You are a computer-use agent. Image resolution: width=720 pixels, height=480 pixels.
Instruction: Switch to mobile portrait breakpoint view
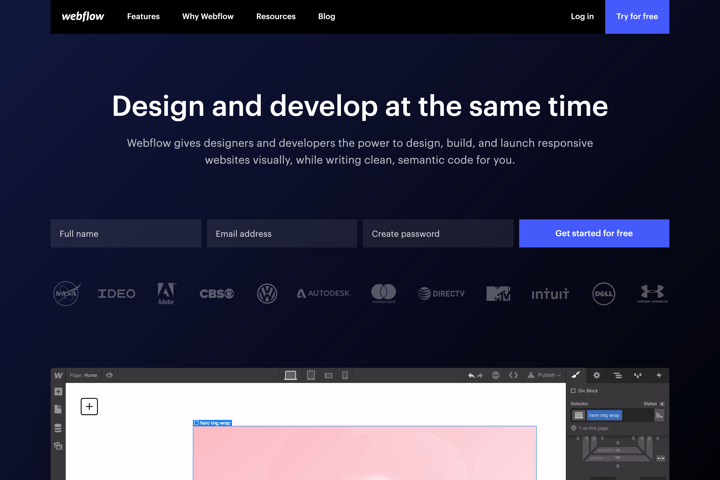click(345, 375)
